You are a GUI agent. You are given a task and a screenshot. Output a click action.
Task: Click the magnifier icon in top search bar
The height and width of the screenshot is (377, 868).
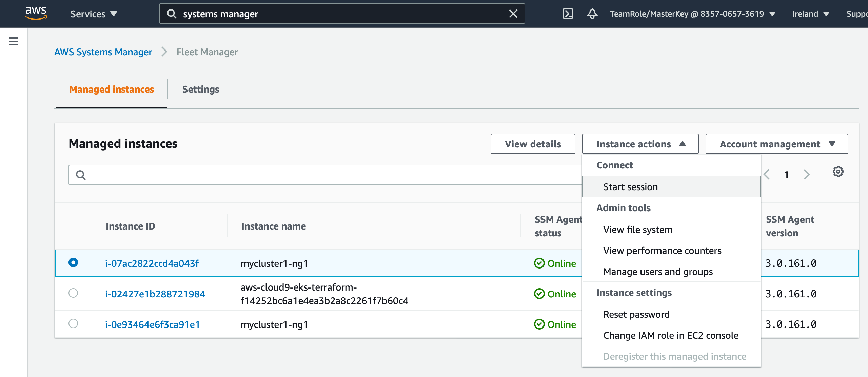coord(172,14)
